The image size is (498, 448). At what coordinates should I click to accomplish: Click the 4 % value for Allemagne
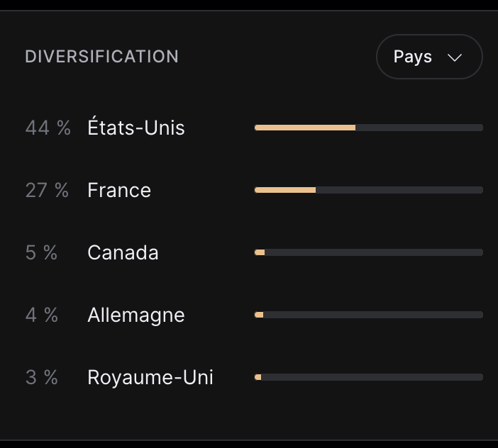click(41, 315)
